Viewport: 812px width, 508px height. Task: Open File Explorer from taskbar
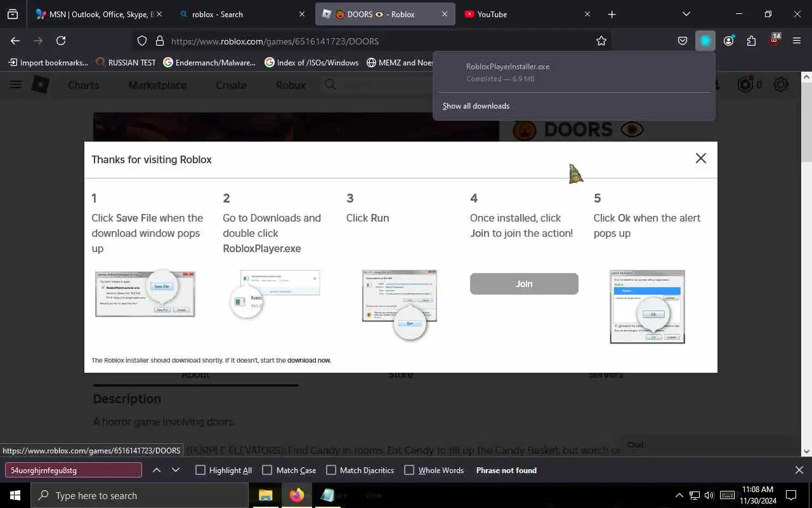(x=266, y=495)
